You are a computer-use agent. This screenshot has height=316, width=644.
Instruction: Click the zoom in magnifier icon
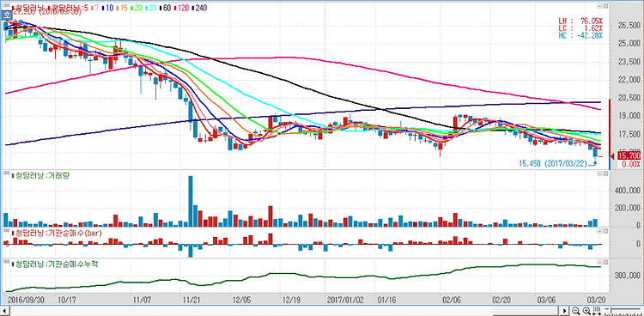(586, 311)
